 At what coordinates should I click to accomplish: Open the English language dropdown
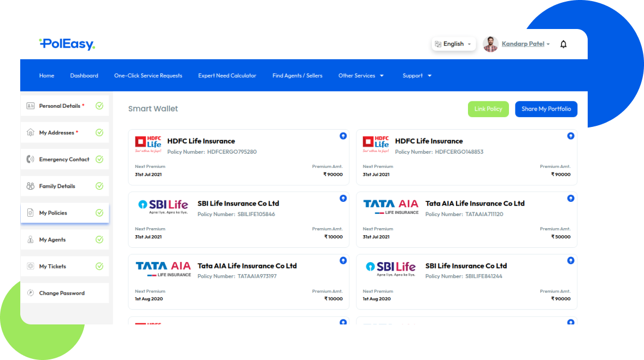pos(454,44)
